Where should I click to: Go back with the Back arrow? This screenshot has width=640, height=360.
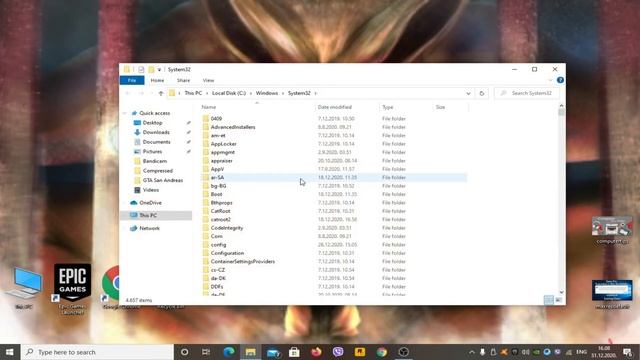tap(128, 93)
